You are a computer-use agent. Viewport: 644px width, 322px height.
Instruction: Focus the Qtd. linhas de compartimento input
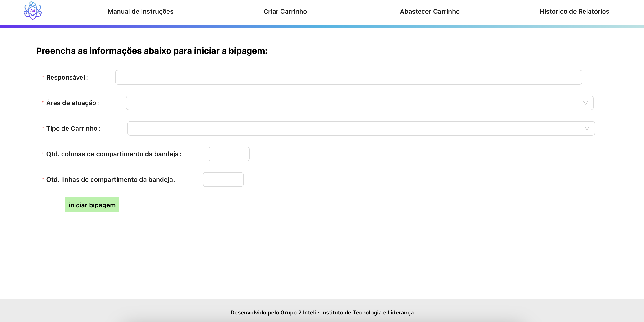pyautogui.click(x=223, y=179)
